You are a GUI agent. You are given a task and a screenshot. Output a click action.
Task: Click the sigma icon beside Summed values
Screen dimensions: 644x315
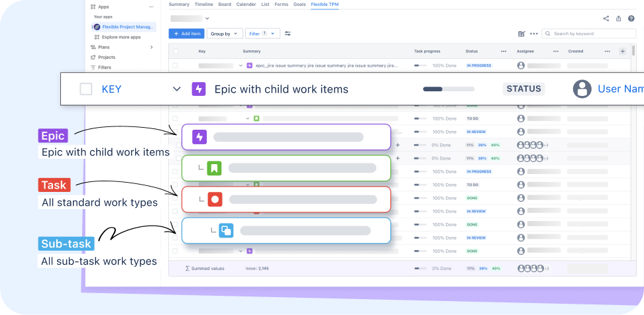pos(188,268)
